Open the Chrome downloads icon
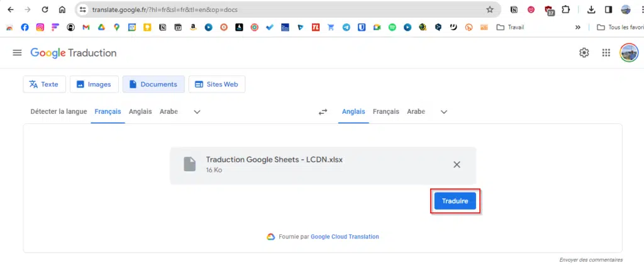The width and height of the screenshot is (644, 265). 591,9
